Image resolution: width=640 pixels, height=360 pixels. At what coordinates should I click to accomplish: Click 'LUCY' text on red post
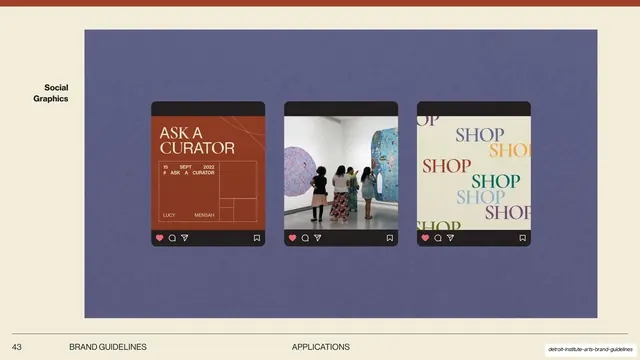pyautogui.click(x=169, y=215)
